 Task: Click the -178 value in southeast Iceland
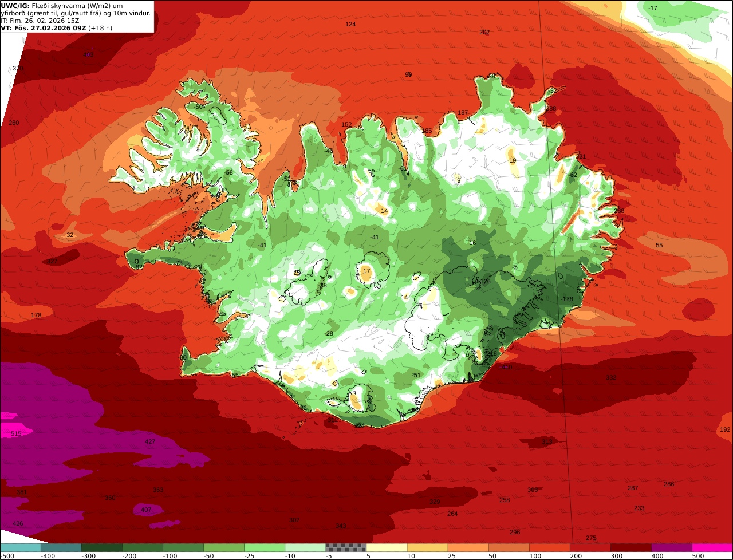tap(566, 299)
